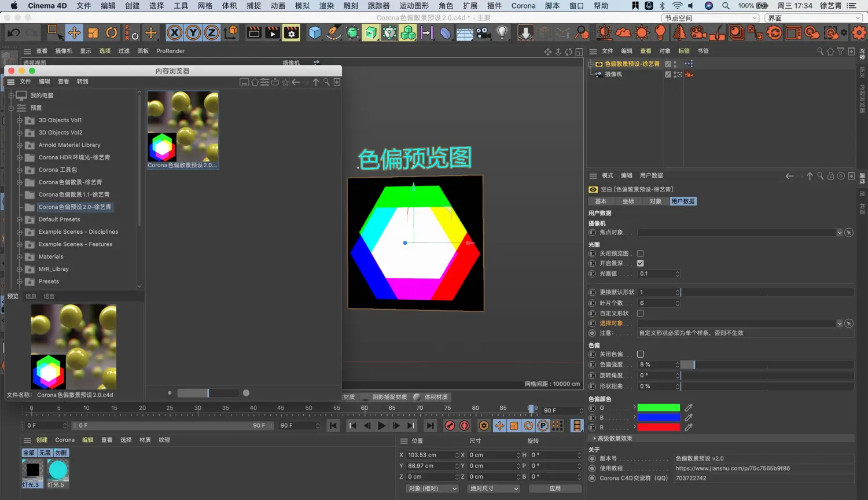
Task: Toggle the X axis lock
Action: pos(174,33)
